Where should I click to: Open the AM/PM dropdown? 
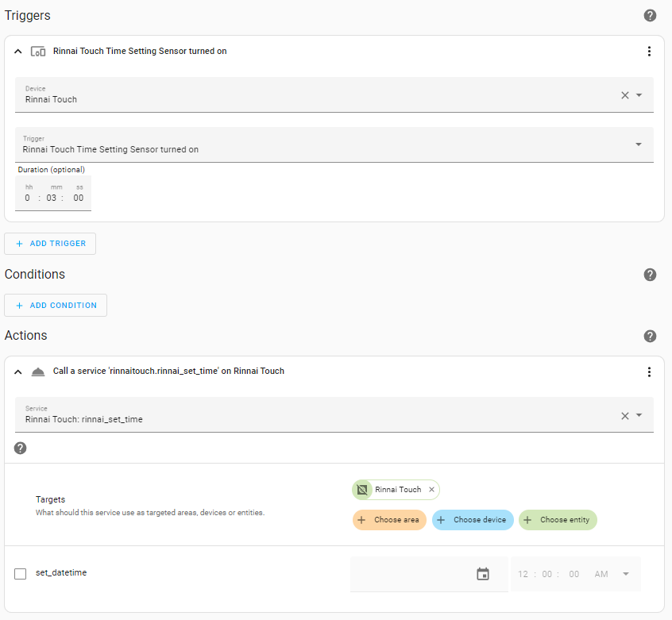pos(626,574)
